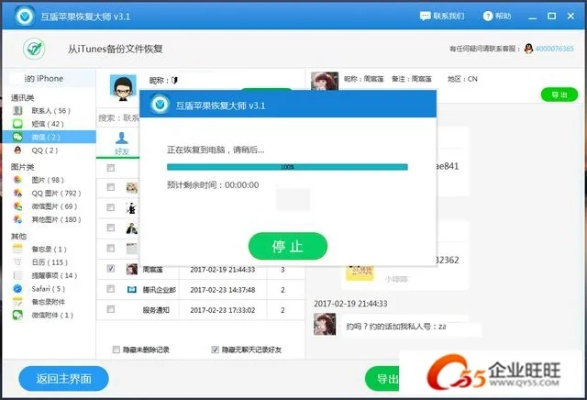Click the iPhone device name in sidebar
587x400 pixels.
click(x=44, y=79)
